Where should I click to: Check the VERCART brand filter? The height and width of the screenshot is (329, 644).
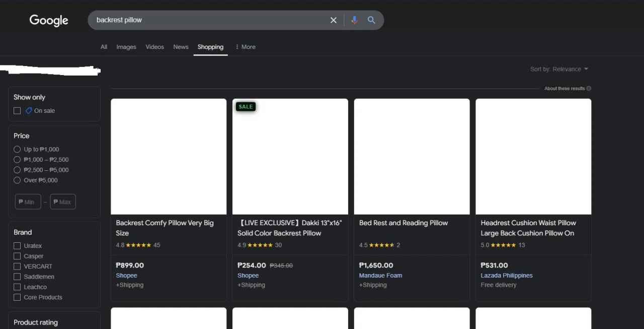[x=17, y=267]
